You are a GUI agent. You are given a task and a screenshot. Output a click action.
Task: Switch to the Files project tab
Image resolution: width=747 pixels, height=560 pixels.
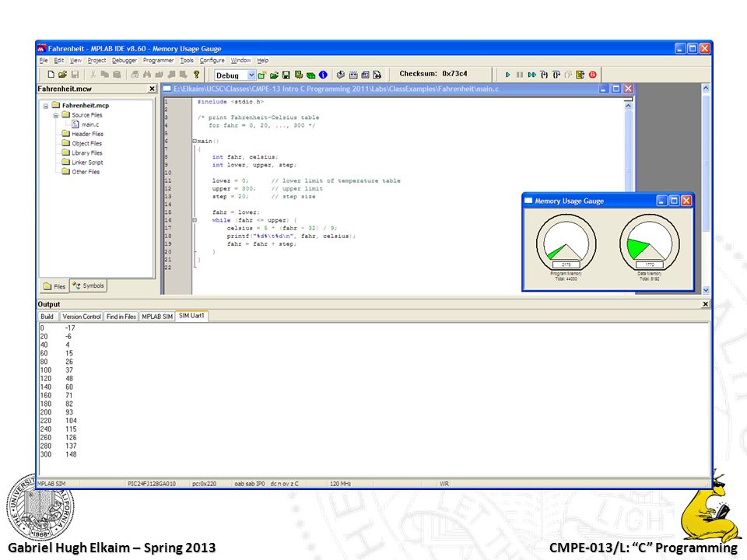pyautogui.click(x=54, y=286)
